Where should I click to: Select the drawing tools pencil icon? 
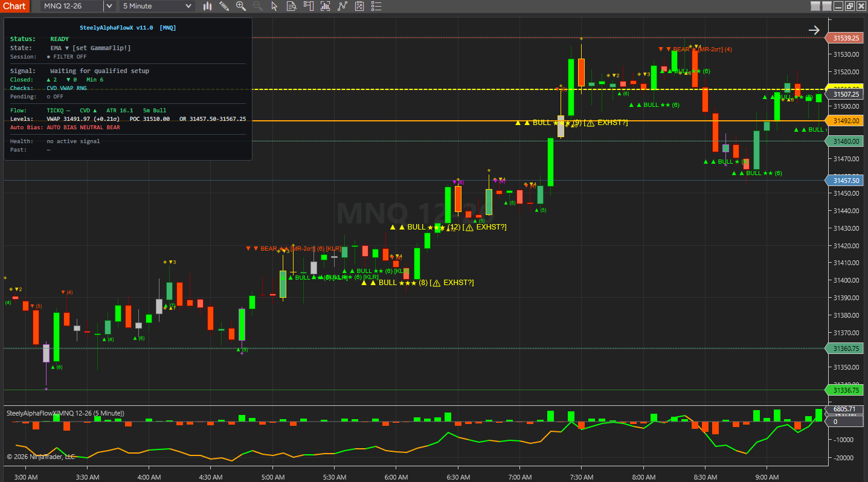click(224, 6)
